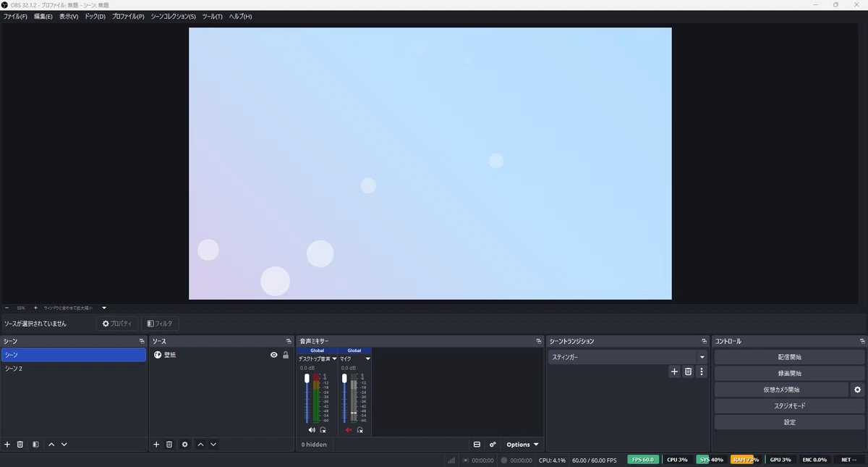Remove the scene transition with the trash icon
Image resolution: width=868 pixels, height=467 pixels.
[688, 371]
